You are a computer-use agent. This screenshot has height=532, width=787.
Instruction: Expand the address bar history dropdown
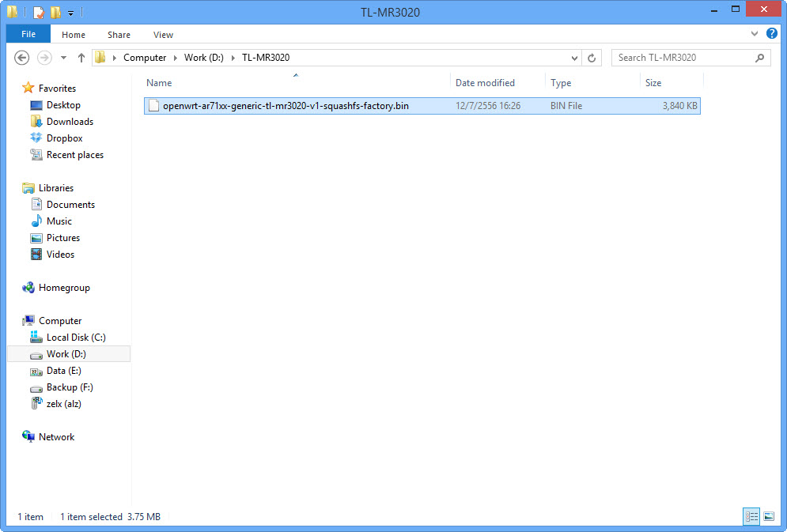click(575, 58)
